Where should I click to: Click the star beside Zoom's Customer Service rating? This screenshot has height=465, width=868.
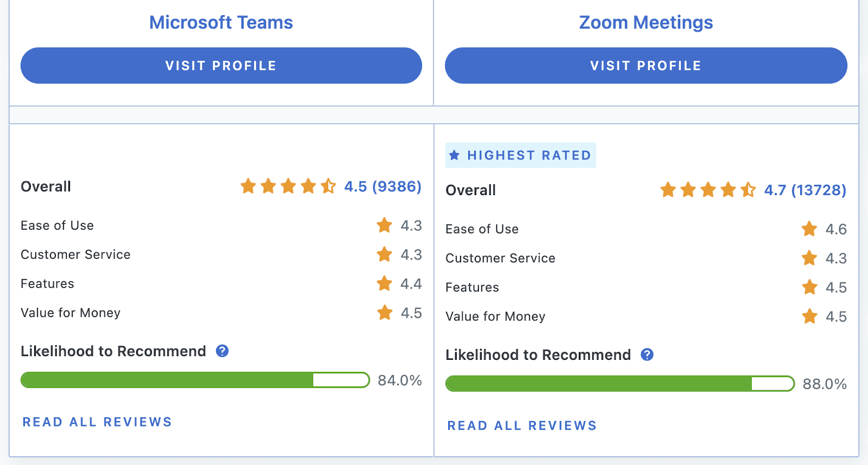(x=809, y=259)
